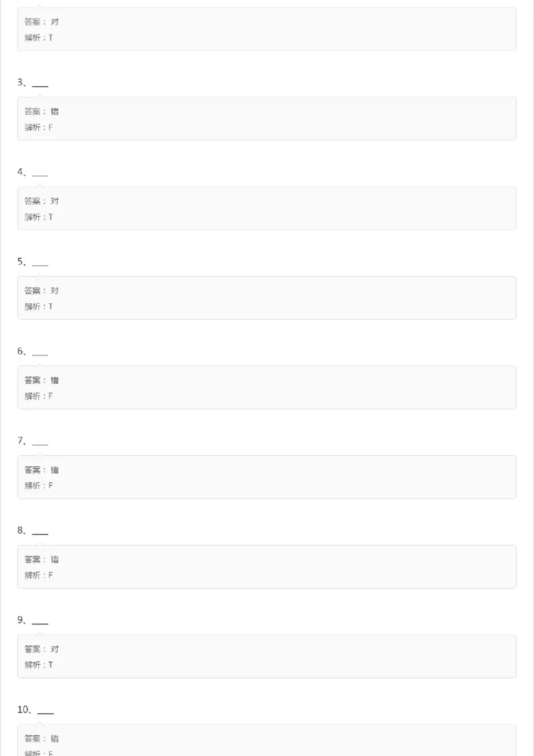This screenshot has width=534, height=756.
Task: Select the 答案：对 text under question 5
Action: click(41, 291)
